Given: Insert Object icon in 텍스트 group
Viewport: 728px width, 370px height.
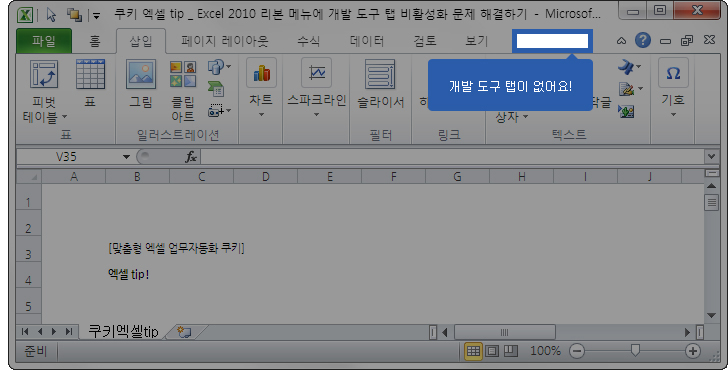Looking at the screenshot, I should (626, 111).
